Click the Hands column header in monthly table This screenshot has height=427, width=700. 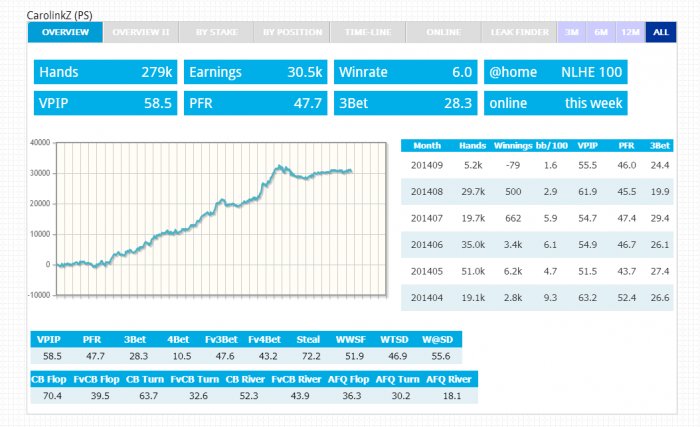472,146
